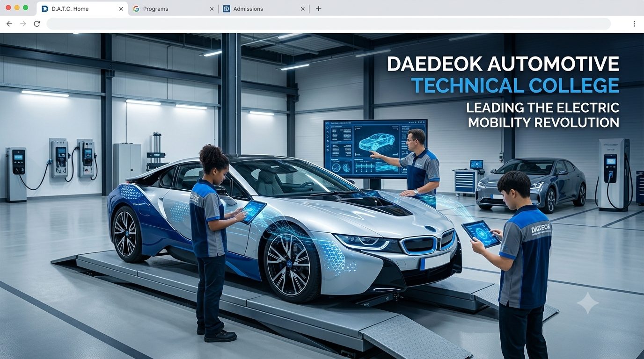Click the Daedeok Automotive heading text
644x359 pixels.
503,64
